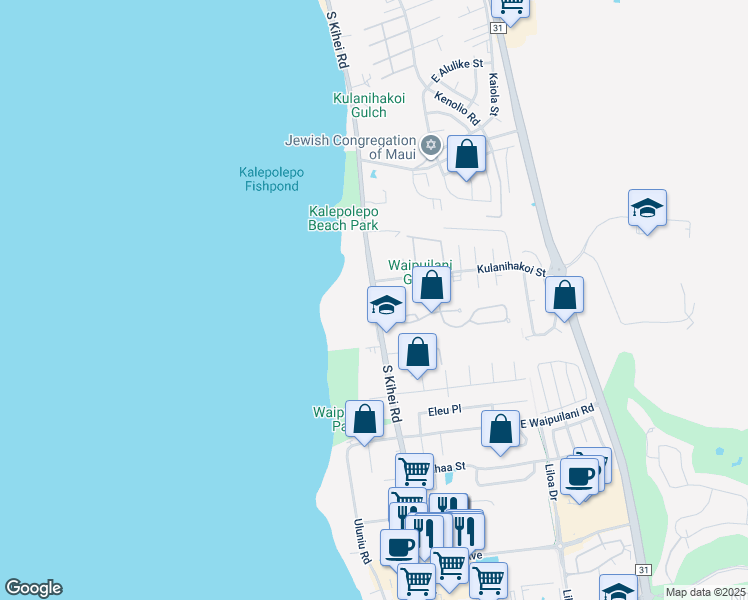
Task: Open the Jewish Congregation of Maui star pin
Action: [x=431, y=145]
